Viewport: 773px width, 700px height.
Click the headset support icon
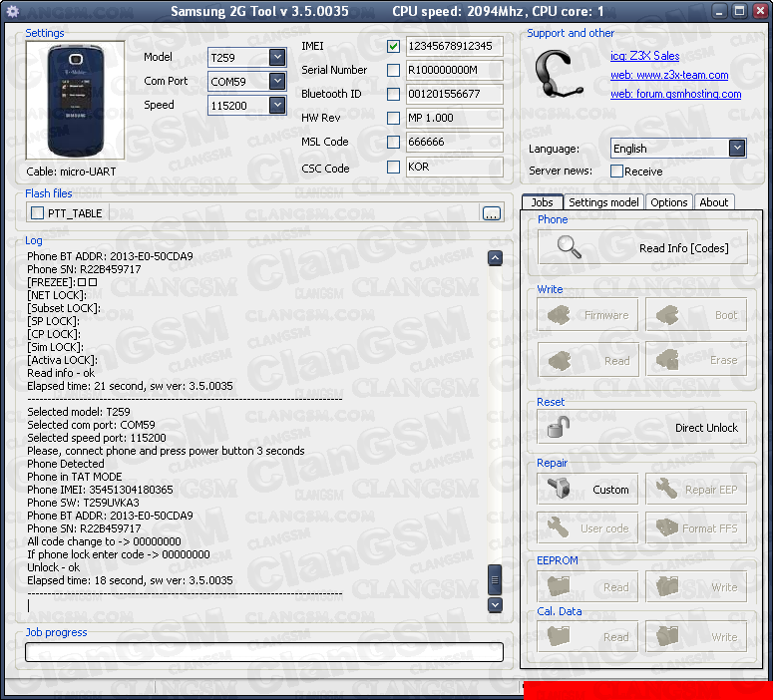coord(558,74)
